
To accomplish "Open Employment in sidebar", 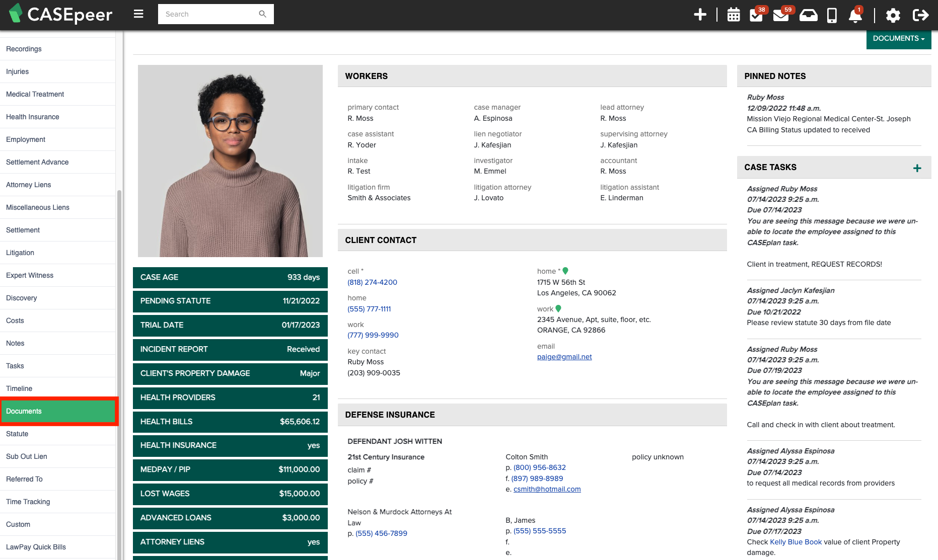I will (x=58, y=139).
